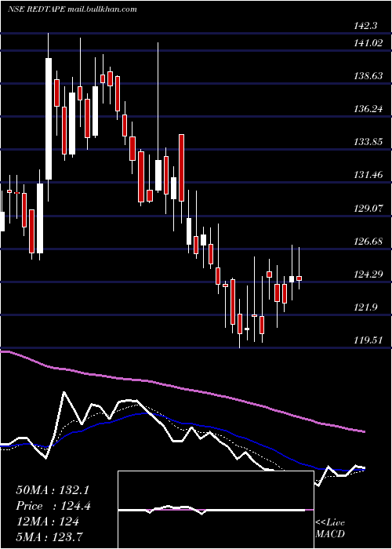Click the 138.63 price axis label
Screen dimensions: 392x549
click(369, 75)
